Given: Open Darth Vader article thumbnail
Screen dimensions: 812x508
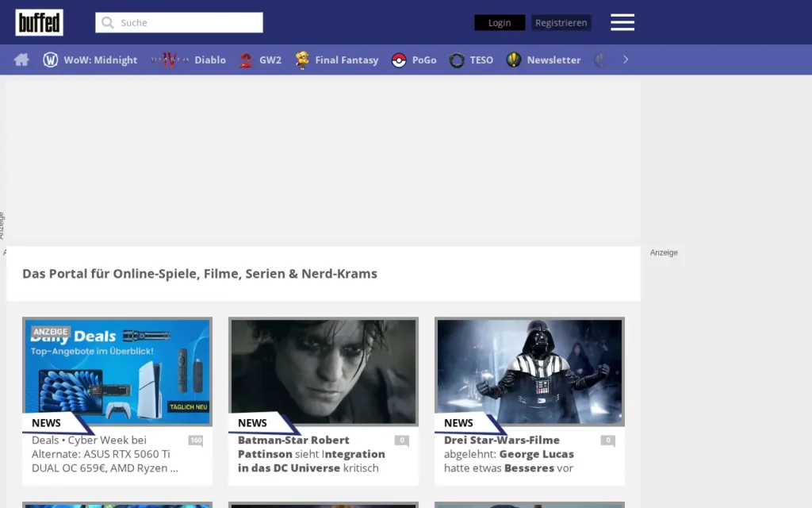Looking at the screenshot, I should click(x=530, y=371).
